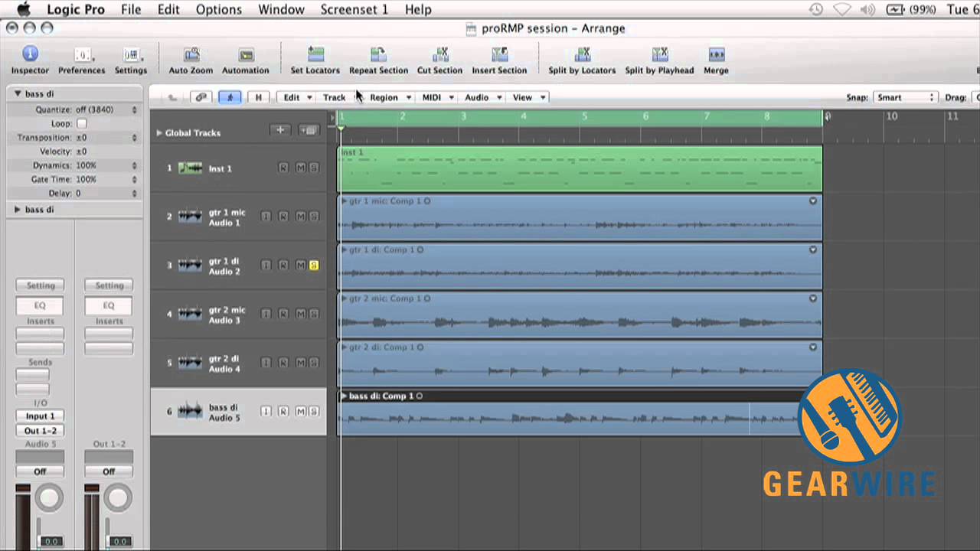The width and height of the screenshot is (980, 551).
Task: Open the Region menu in the Arrange window
Action: [384, 97]
